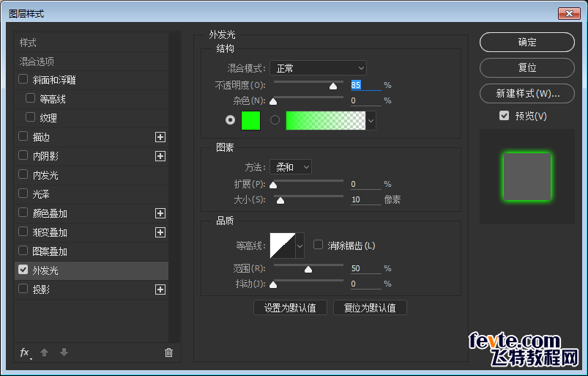
Task: Select 样式 in the left list
Action: [92, 43]
